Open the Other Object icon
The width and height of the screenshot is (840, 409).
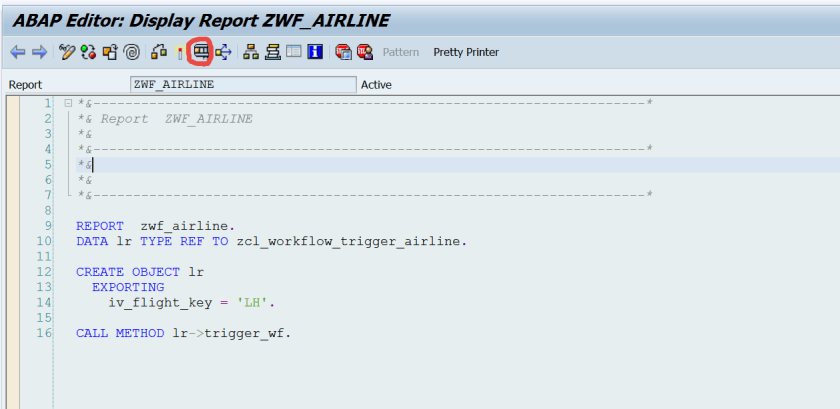pos(110,52)
